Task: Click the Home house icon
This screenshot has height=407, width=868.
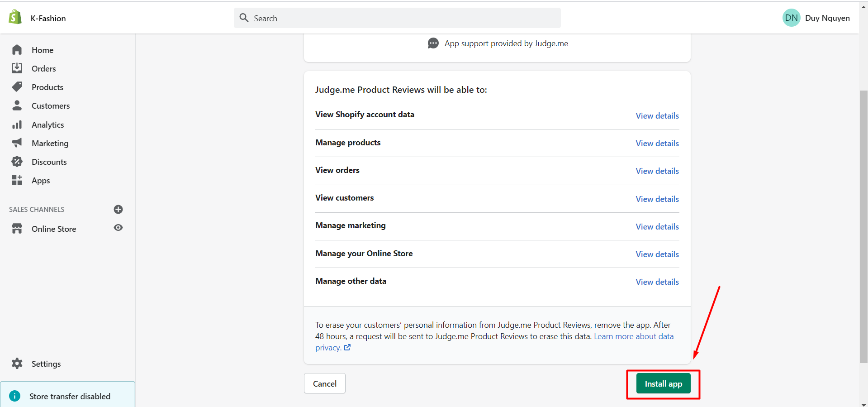Action: 17,50
